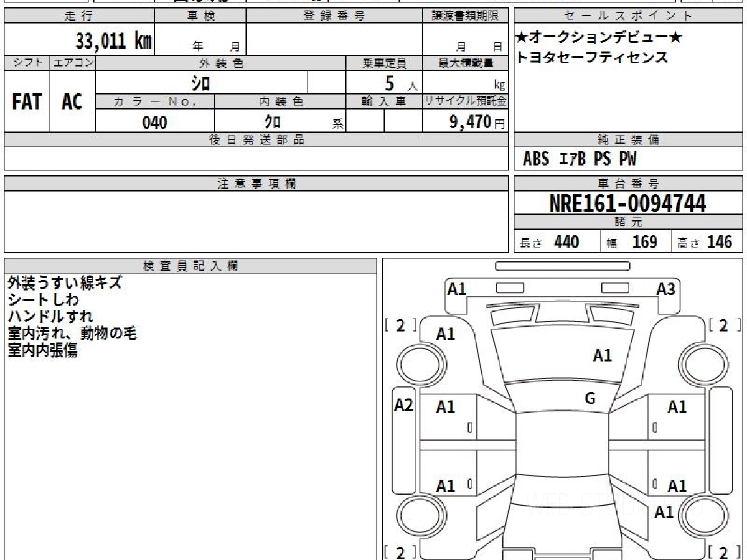Select the recycle deposit value 9,470円

pos(477,122)
